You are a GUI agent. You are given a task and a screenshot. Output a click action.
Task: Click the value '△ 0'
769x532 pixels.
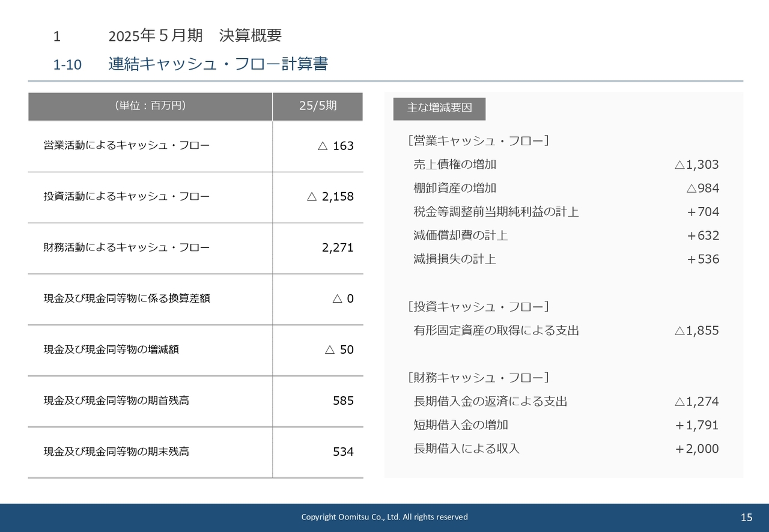click(x=343, y=298)
